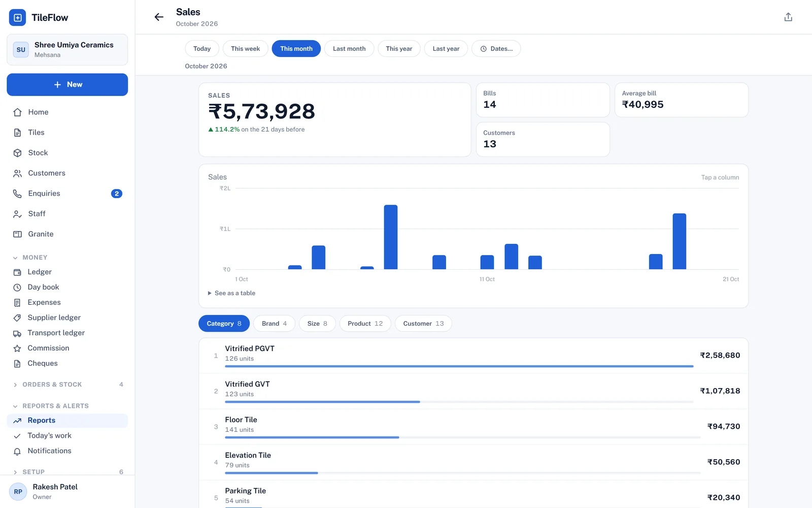Expand ORDERS & STOCK section
Viewport: 812px width, 508px height.
pos(67,385)
